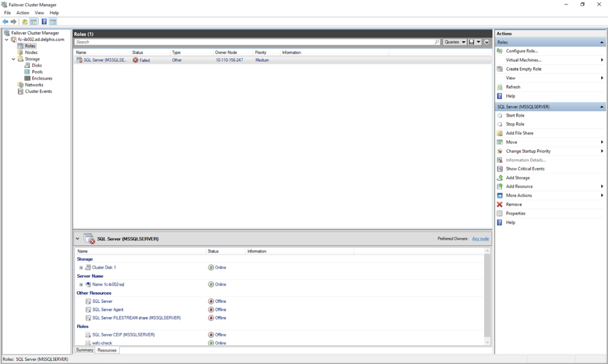Image resolution: width=608 pixels, height=364 pixels.
Task: Click the Back arrow in the toolbar
Action: (x=6, y=22)
